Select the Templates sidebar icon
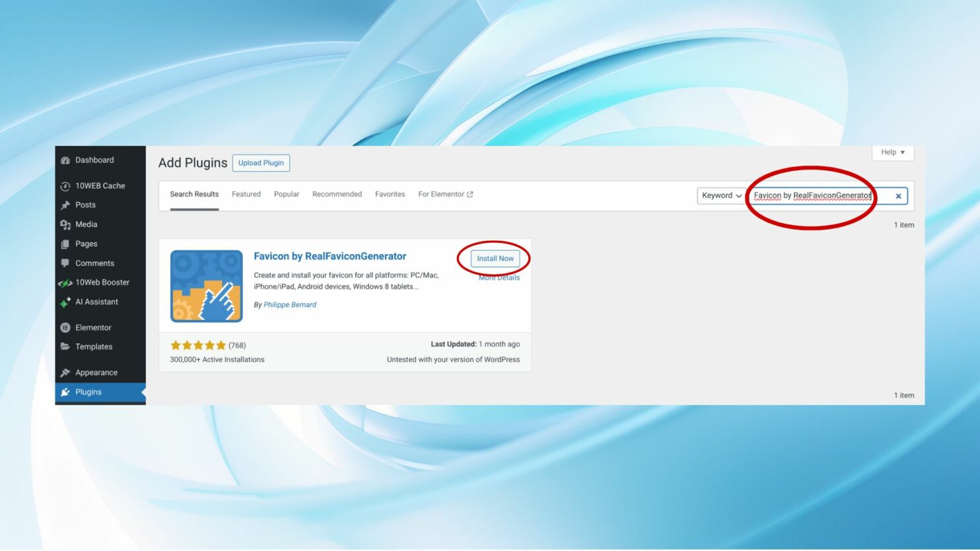The width and height of the screenshot is (980, 551). click(65, 346)
